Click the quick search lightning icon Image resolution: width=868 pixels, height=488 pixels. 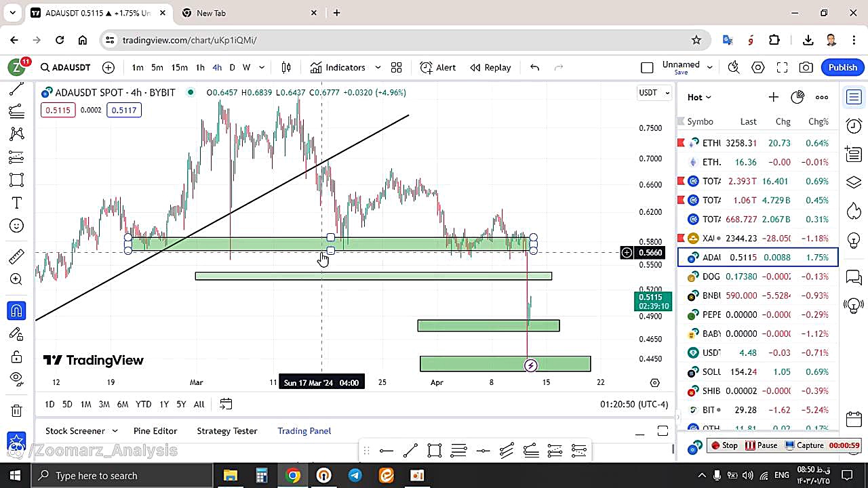point(734,67)
